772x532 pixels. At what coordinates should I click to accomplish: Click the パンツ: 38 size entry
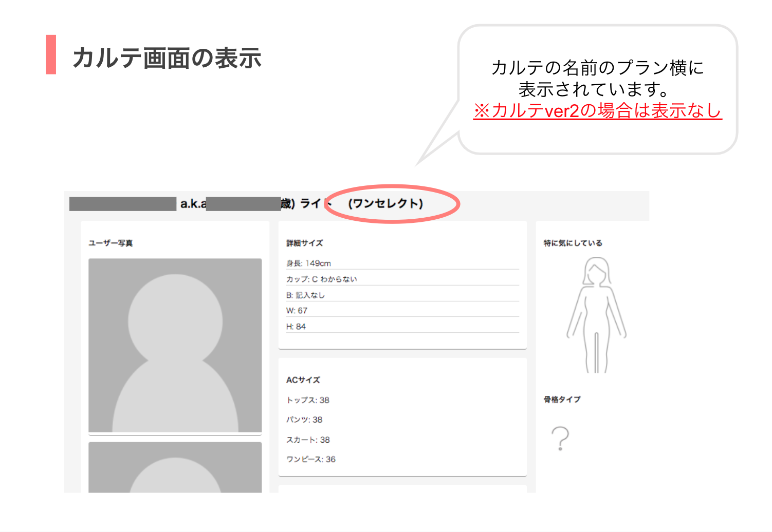point(304,420)
